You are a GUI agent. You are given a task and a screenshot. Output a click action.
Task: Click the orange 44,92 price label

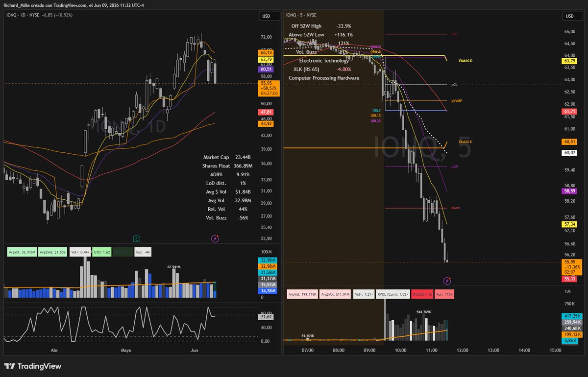tap(267, 124)
